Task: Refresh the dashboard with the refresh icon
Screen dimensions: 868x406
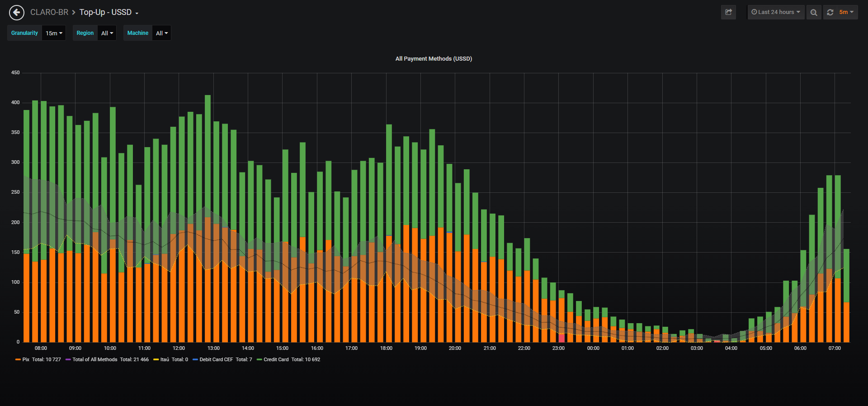Action: pyautogui.click(x=830, y=12)
